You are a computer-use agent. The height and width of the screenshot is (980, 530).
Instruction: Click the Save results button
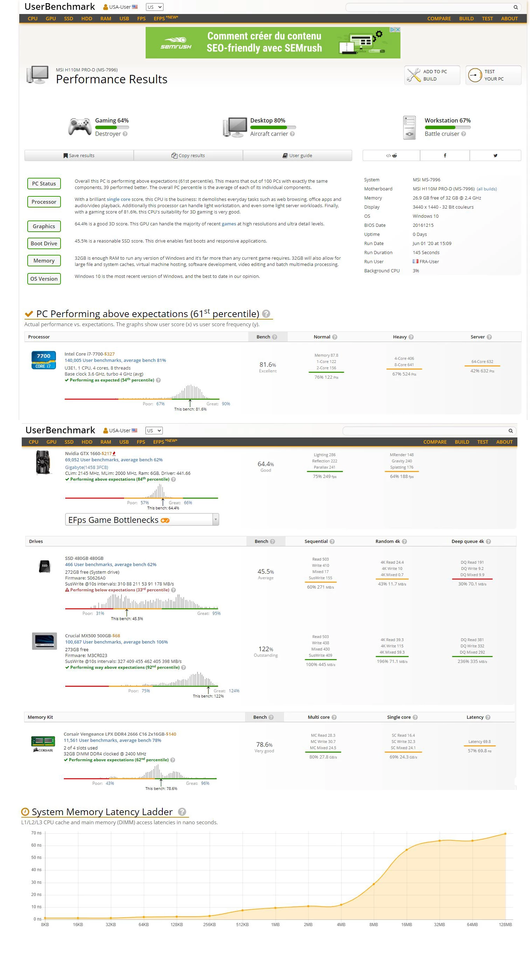click(x=79, y=155)
